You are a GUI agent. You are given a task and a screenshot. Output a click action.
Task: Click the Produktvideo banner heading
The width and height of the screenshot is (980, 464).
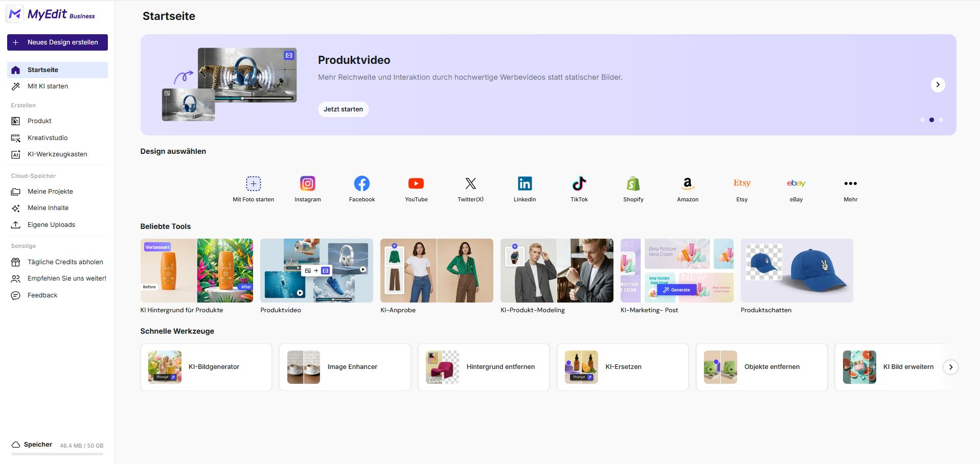pos(354,60)
